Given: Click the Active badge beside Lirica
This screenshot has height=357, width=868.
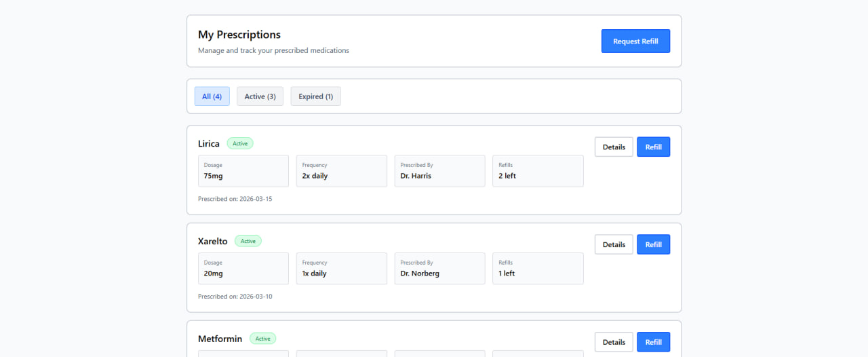Looking at the screenshot, I should click(x=240, y=144).
